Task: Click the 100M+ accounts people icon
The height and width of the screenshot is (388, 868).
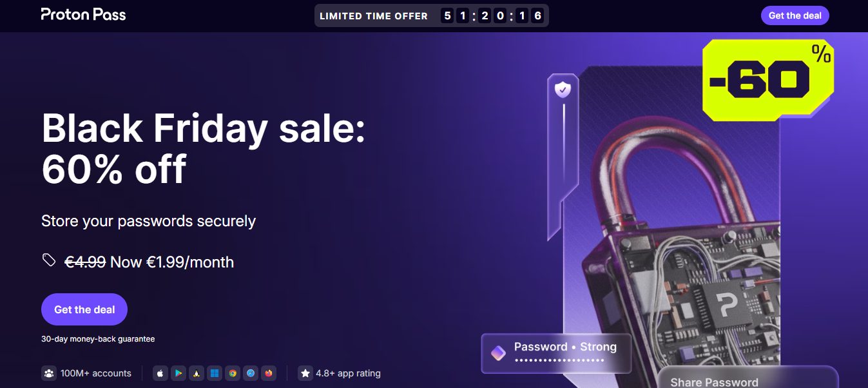Action: tap(49, 373)
